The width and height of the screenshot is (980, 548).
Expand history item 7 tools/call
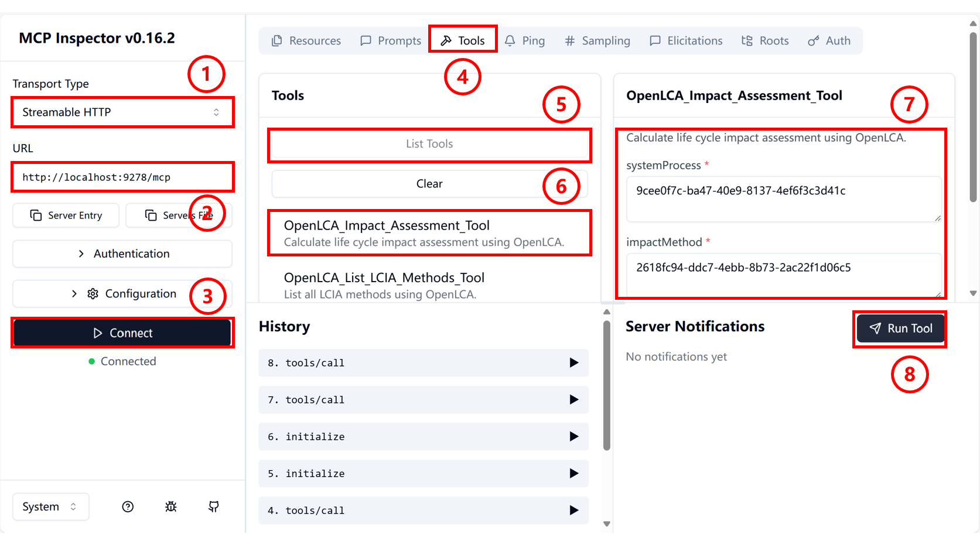[x=423, y=400]
